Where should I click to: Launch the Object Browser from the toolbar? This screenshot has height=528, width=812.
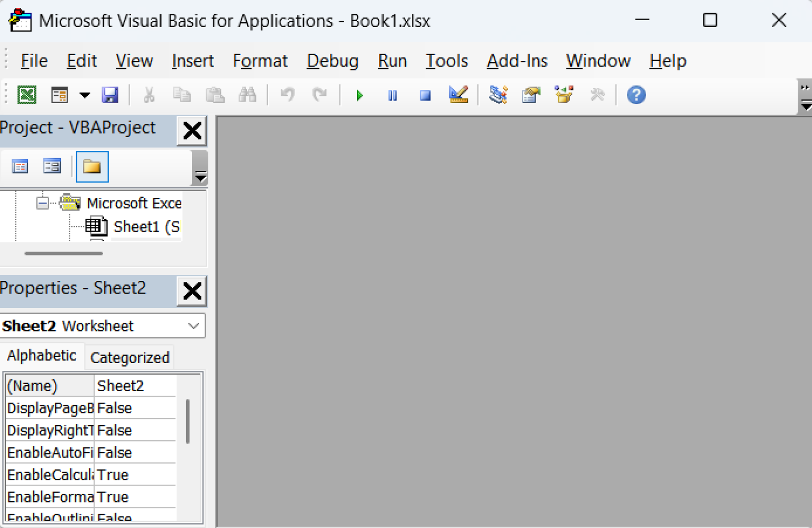click(x=564, y=95)
